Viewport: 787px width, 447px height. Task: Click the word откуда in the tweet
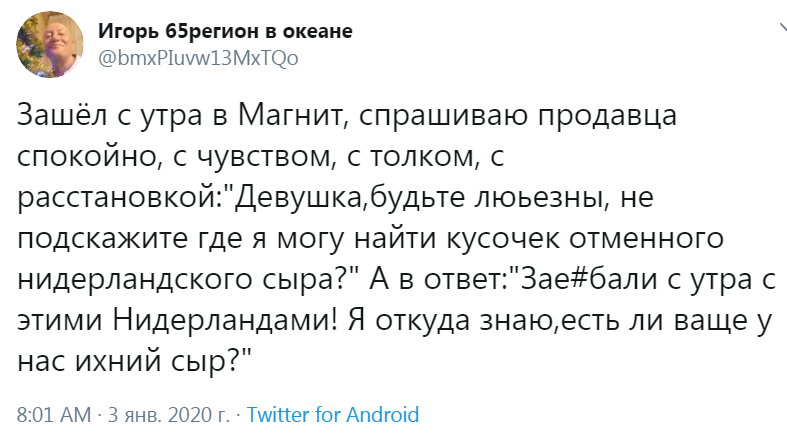click(x=422, y=321)
